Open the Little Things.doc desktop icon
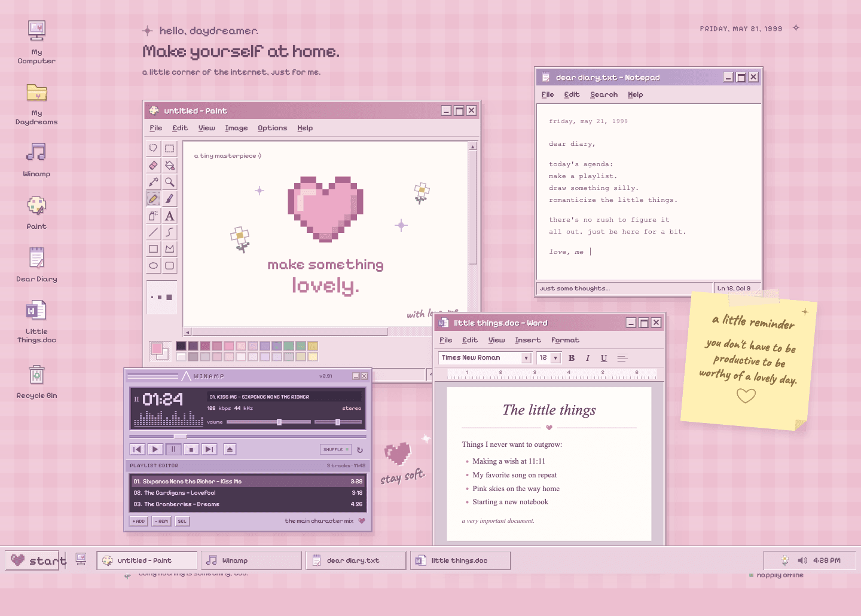The height and width of the screenshot is (616, 861). [x=36, y=322]
